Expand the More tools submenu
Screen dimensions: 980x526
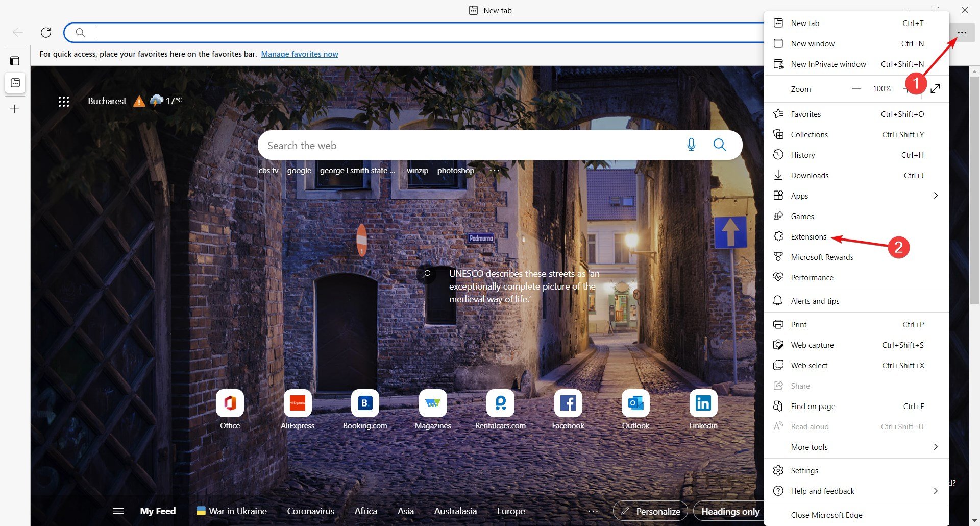pyautogui.click(x=856, y=447)
